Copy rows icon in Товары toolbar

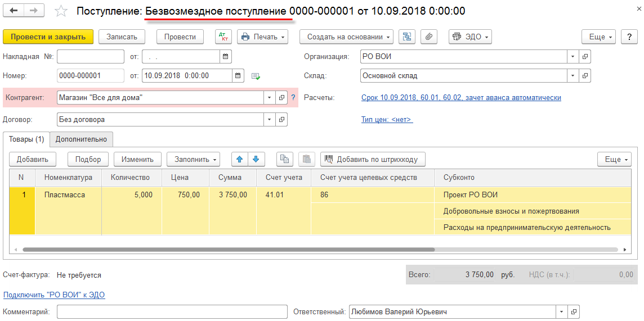[285, 159]
